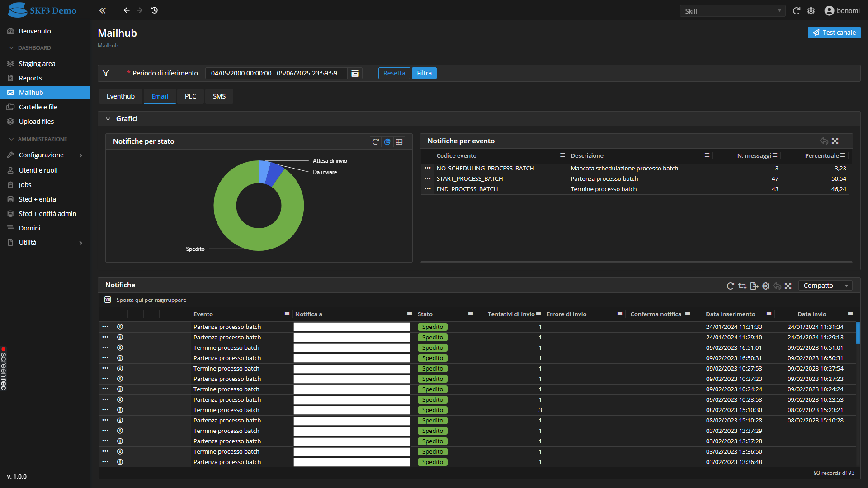868x488 pixels.
Task: Collapse the Grafici section
Action: 108,119
